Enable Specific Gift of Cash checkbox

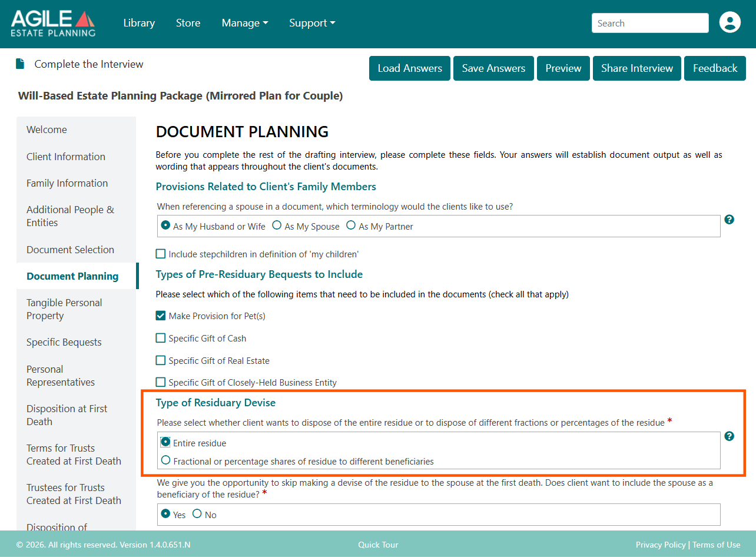click(x=161, y=338)
